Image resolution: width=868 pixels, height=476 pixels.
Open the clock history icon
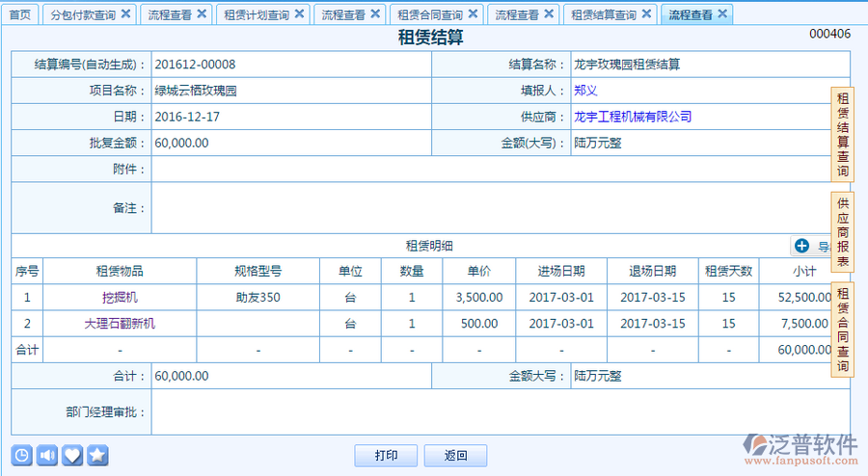click(21, 456)
